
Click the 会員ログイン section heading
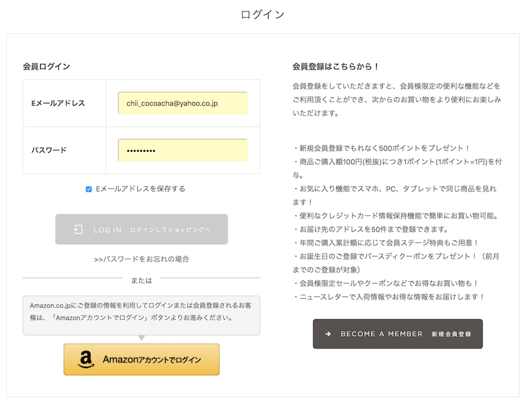point(47,66)
